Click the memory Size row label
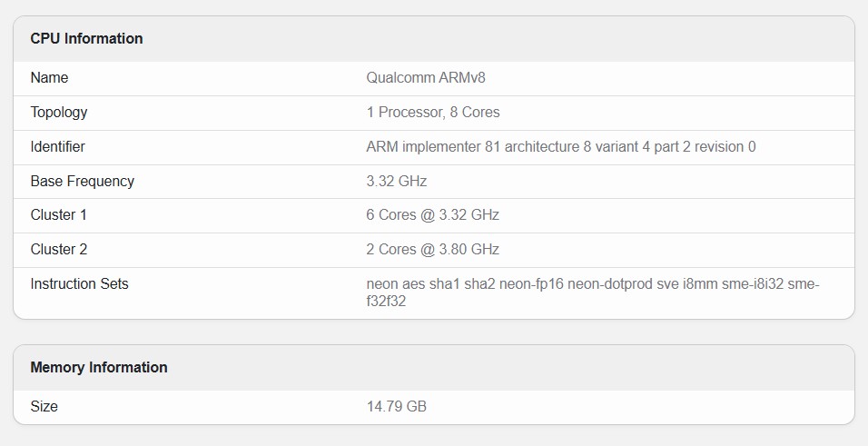Viewport: 868px width, 446px height. 44,407
